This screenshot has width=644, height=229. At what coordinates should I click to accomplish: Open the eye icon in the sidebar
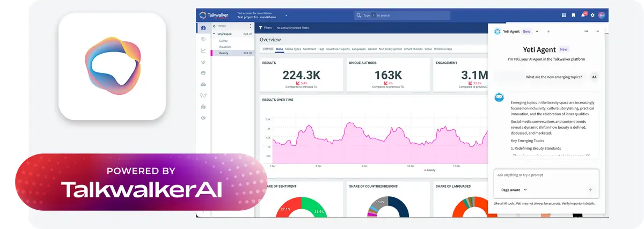click(203, 118)
